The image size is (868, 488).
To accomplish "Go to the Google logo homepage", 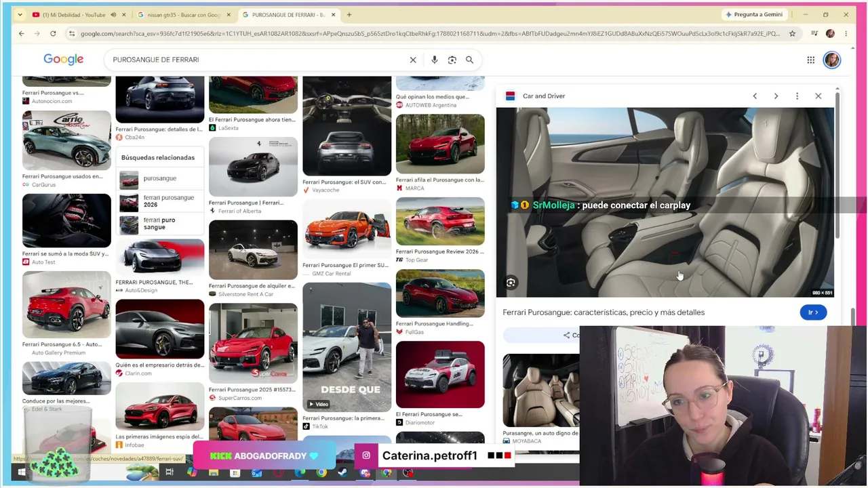I will click(64, 60).
